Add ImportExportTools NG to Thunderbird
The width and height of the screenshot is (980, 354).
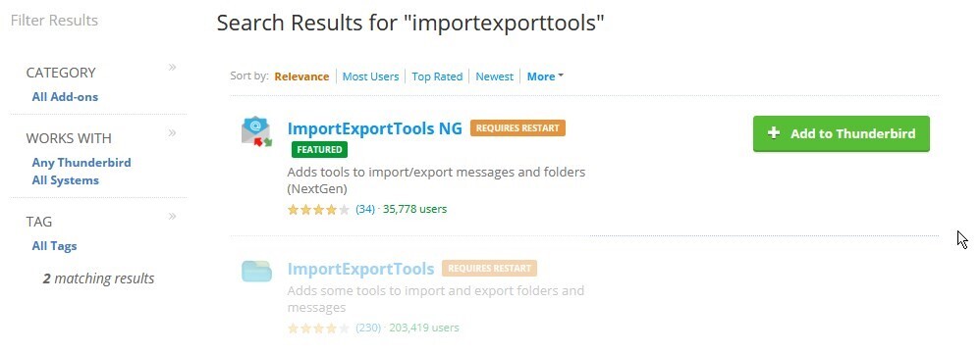842,133
